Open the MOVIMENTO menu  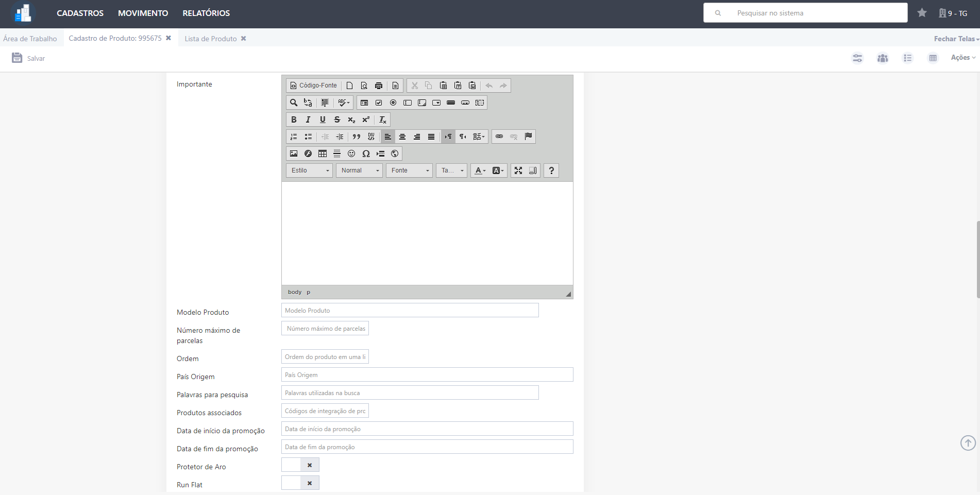pyautogui.click(x=143, y=13)
